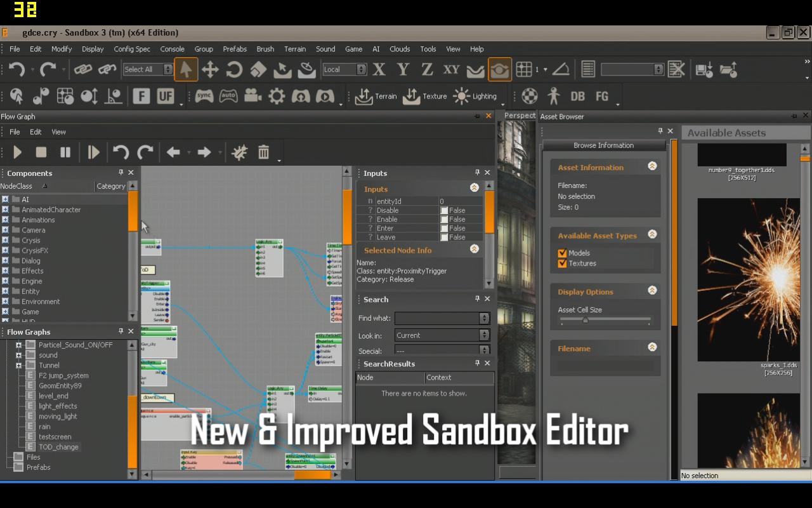Constrain movement to the Y axis
Screen dimensions: 812x508
click(x=403, y=69)
